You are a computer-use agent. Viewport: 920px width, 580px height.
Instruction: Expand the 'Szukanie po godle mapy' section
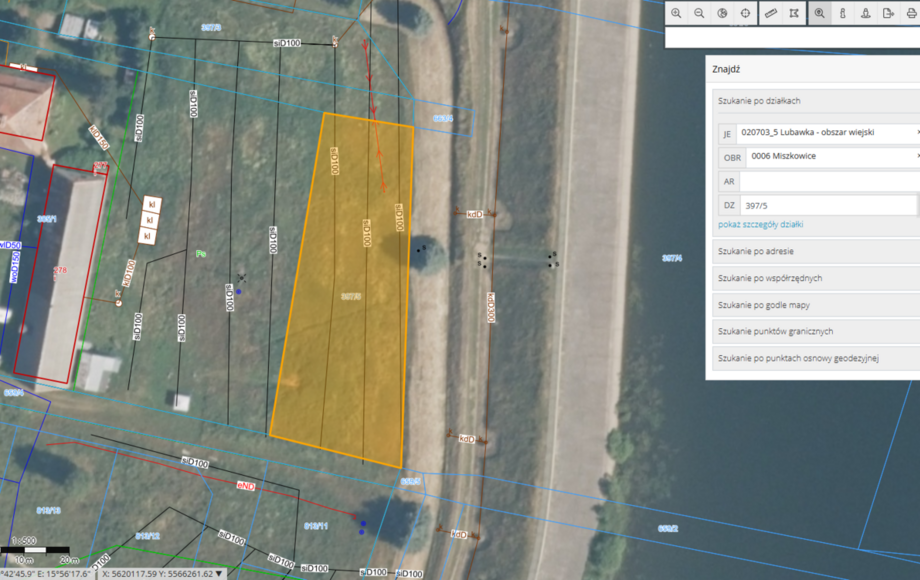(816, 305)
